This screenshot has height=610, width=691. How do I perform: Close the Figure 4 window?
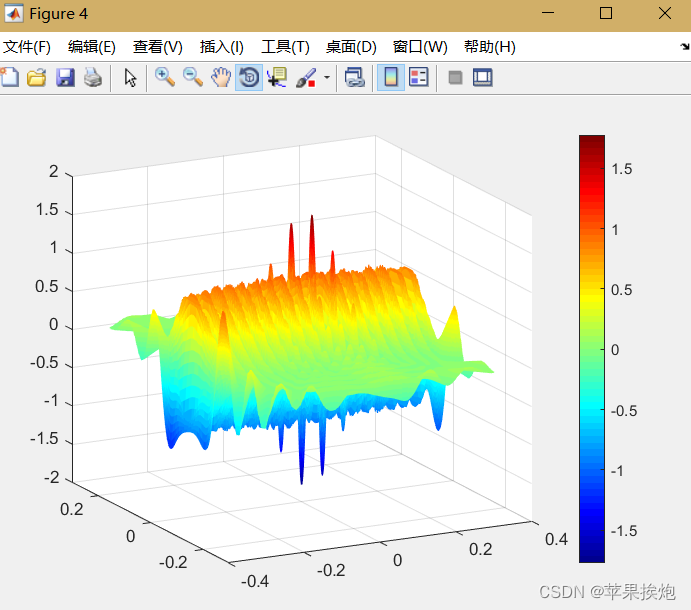pyautogui.click(x=665, y=13)
